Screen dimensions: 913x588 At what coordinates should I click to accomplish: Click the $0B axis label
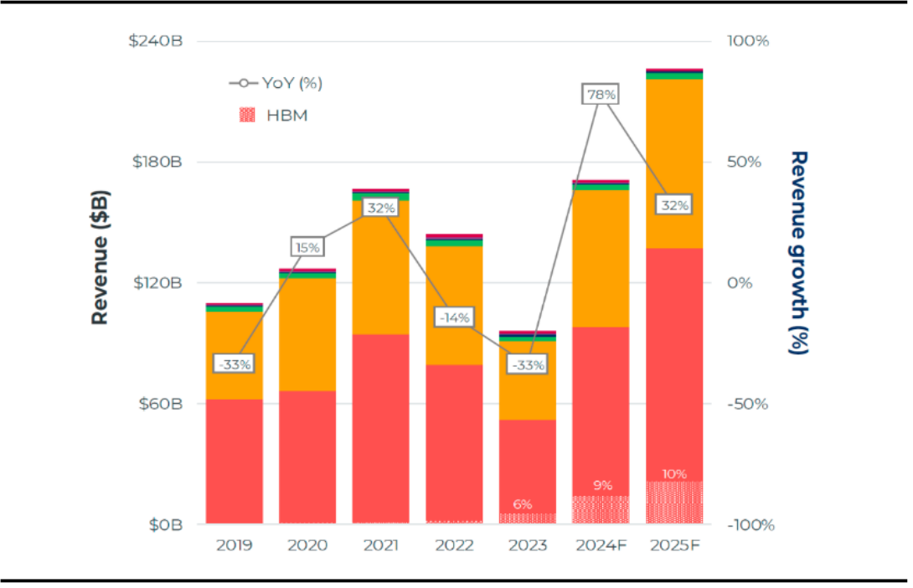tap(166, 524)
